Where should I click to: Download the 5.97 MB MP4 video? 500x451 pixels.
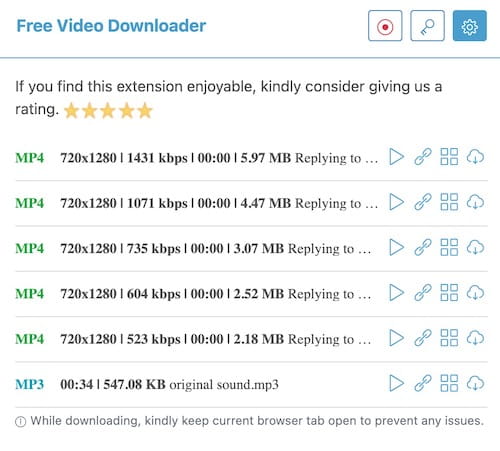[475, 157]
